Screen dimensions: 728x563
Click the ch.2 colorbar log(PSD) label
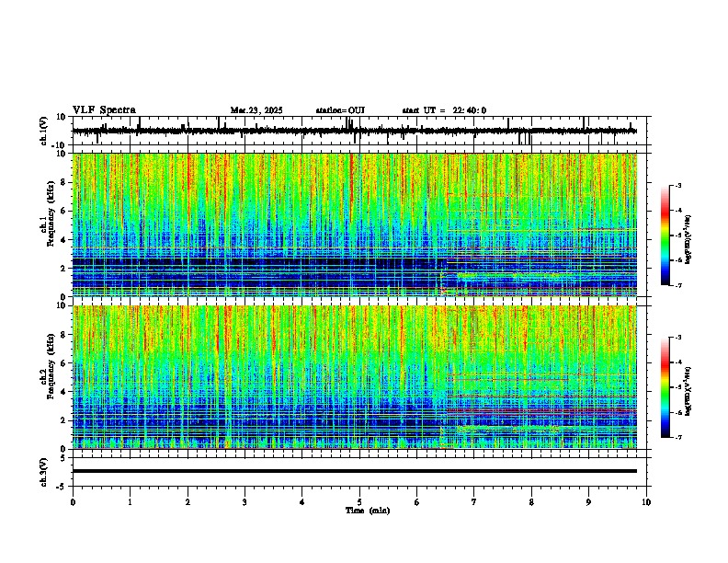(688, 391)
